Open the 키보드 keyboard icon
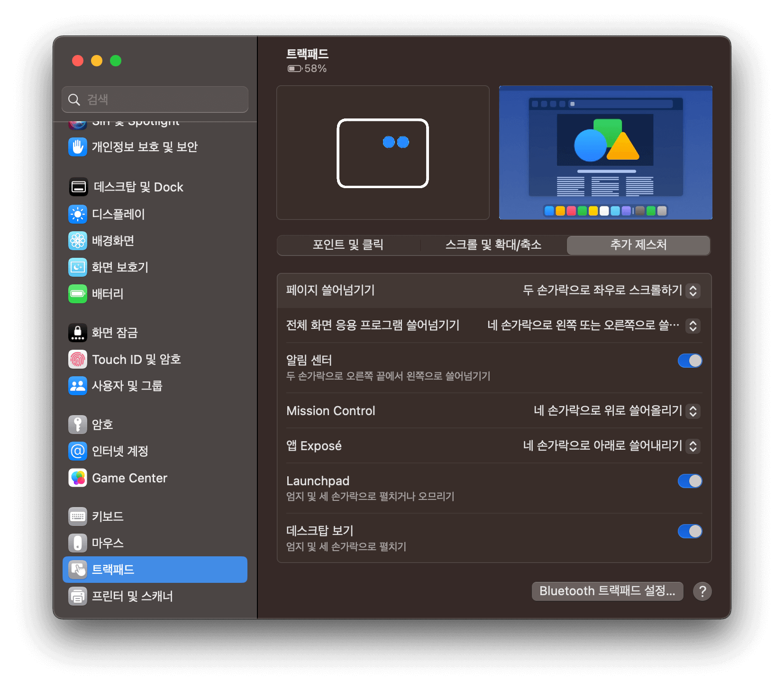This screenshot has width=784, height=689. click(78, 517)
